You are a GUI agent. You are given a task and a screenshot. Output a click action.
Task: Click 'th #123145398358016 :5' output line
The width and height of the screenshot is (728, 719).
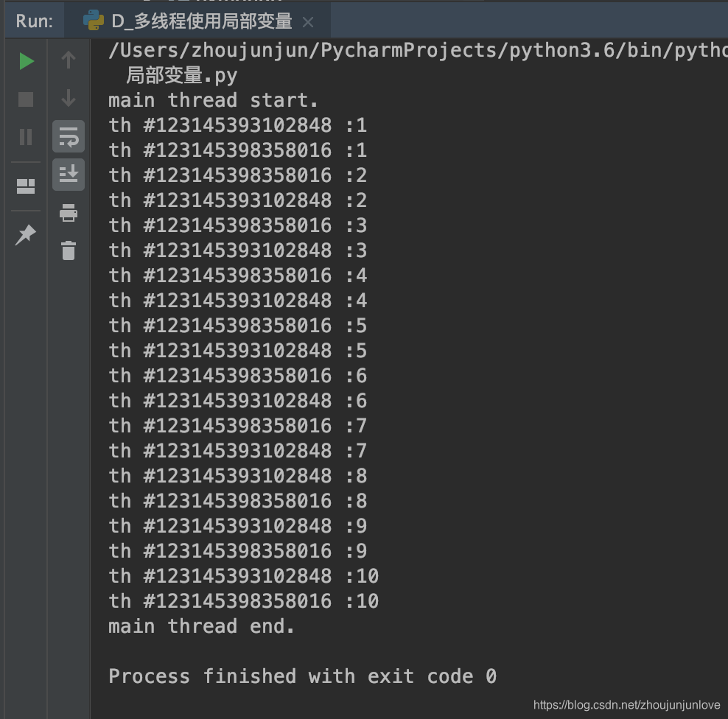pyautogui.click(x=238, y=326)
